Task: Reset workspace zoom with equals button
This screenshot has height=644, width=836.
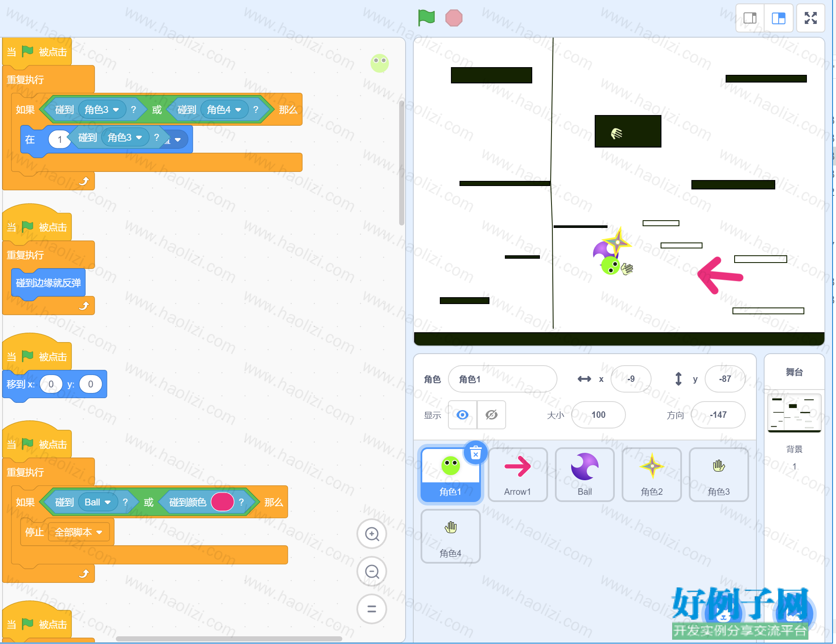Action: pos(372,609)
